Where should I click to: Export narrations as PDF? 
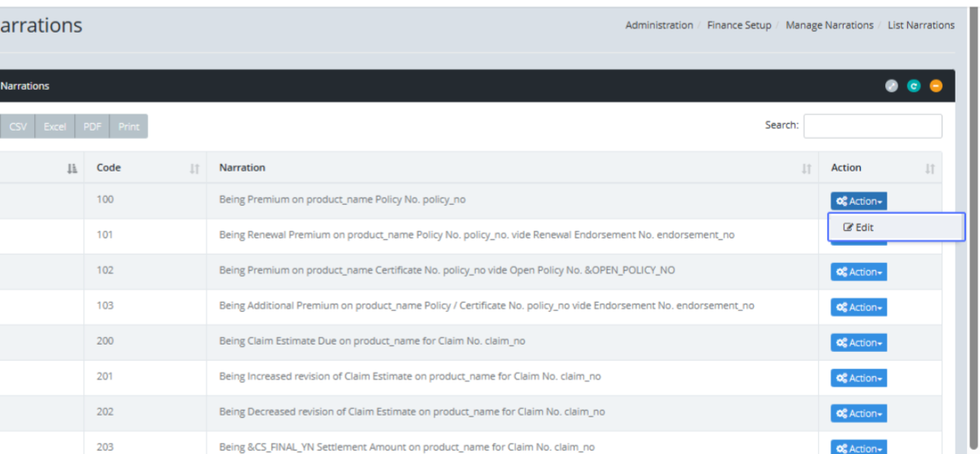coord(92,127)
